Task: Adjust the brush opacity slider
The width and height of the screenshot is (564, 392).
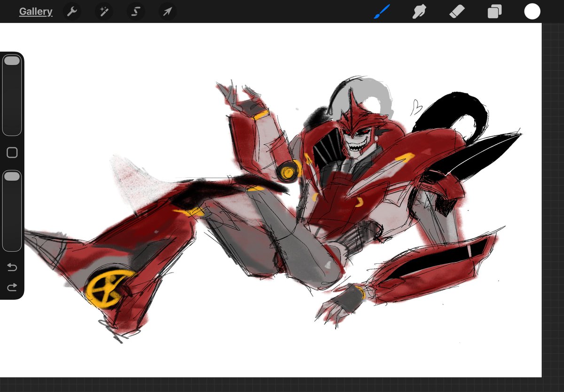Action: click(x=12, y=211)
